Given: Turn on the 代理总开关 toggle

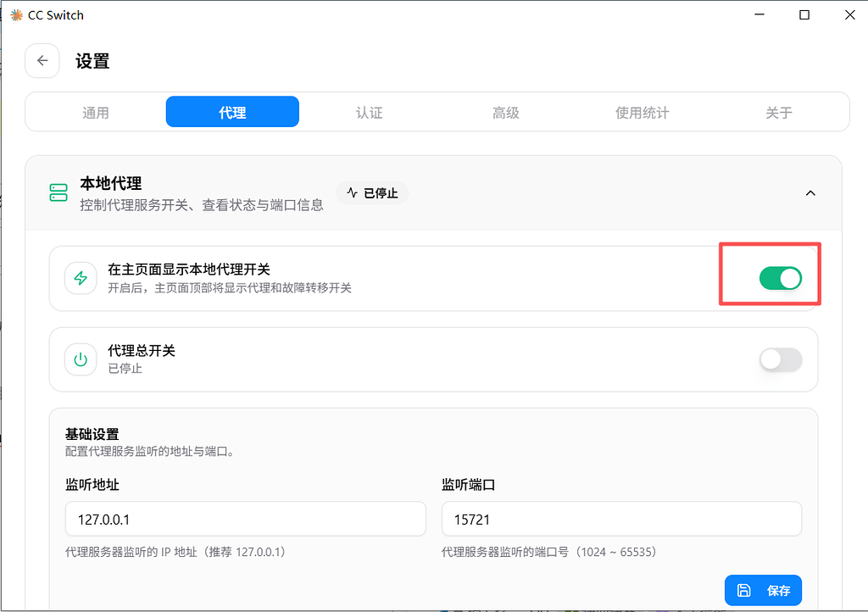Looking at the screenshot, I should (x=781, y=359).
